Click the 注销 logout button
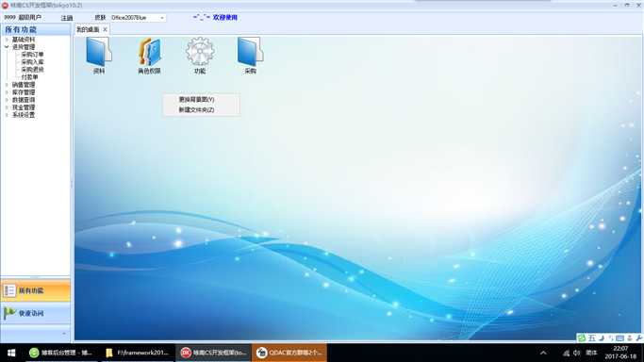Viewport: 644px width, 362px height. [x=67, y=18]
